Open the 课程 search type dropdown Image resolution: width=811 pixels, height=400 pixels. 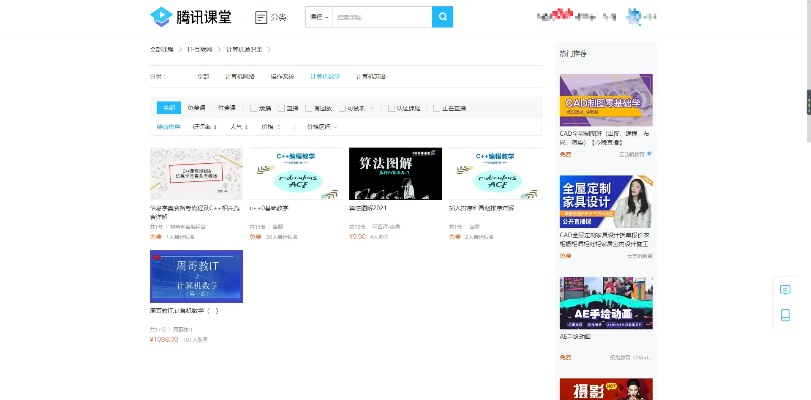tap(319, 17)
